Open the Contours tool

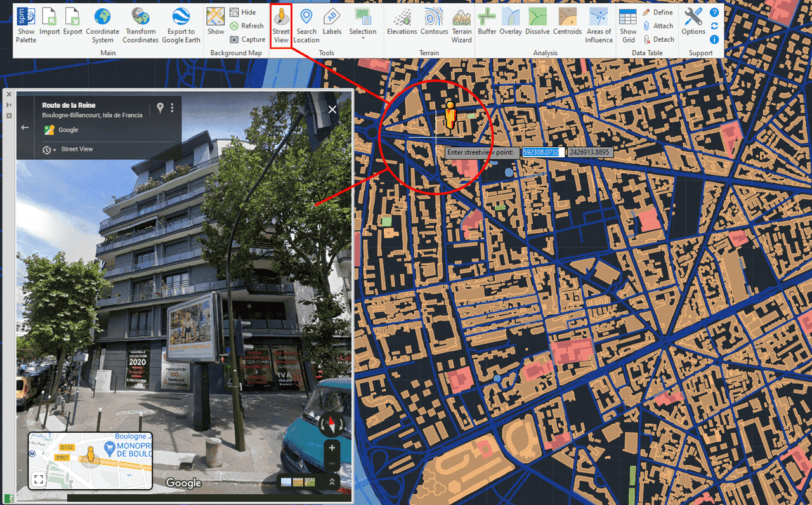pyautogui.click(x=434, y=25)
